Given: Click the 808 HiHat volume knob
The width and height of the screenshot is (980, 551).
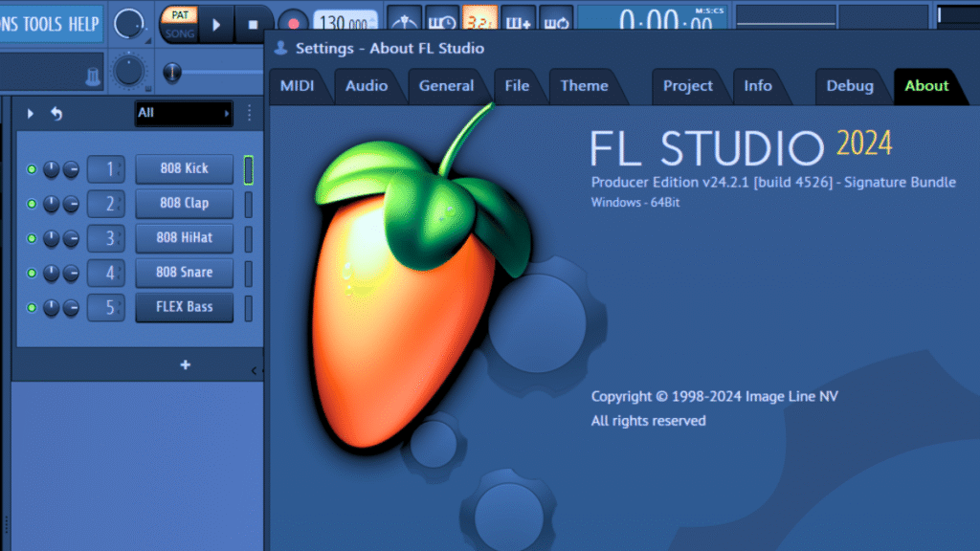Looking at the screenshot, I should pos(71,238).
